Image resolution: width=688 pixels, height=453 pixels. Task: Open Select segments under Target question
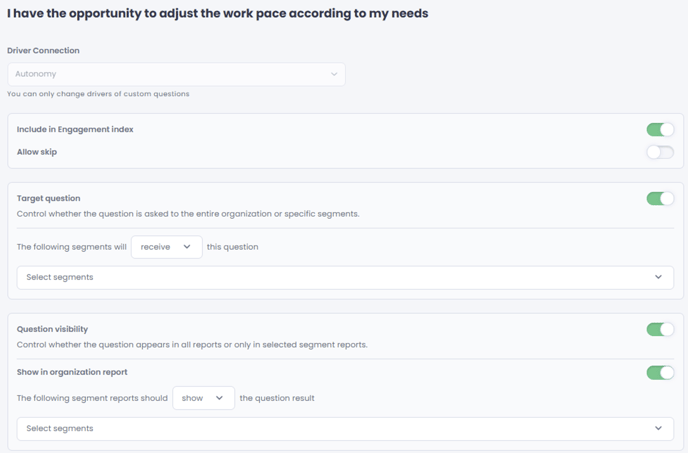pos(345,277)
